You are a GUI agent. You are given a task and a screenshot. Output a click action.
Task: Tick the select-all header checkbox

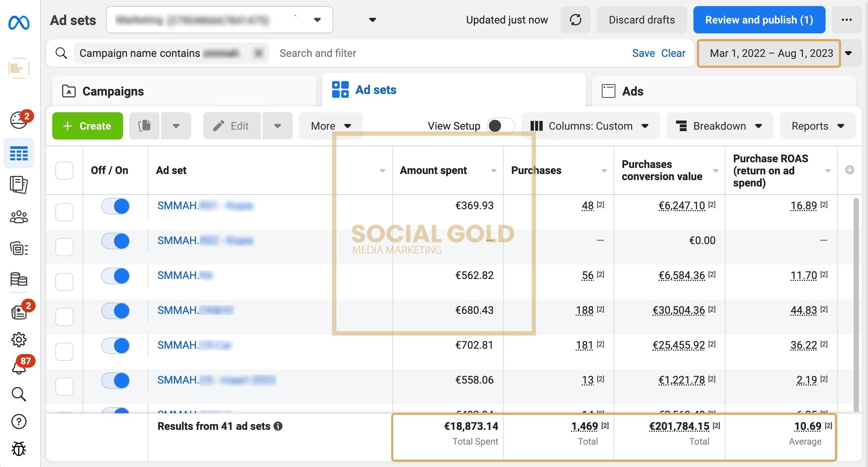[64, 171]
